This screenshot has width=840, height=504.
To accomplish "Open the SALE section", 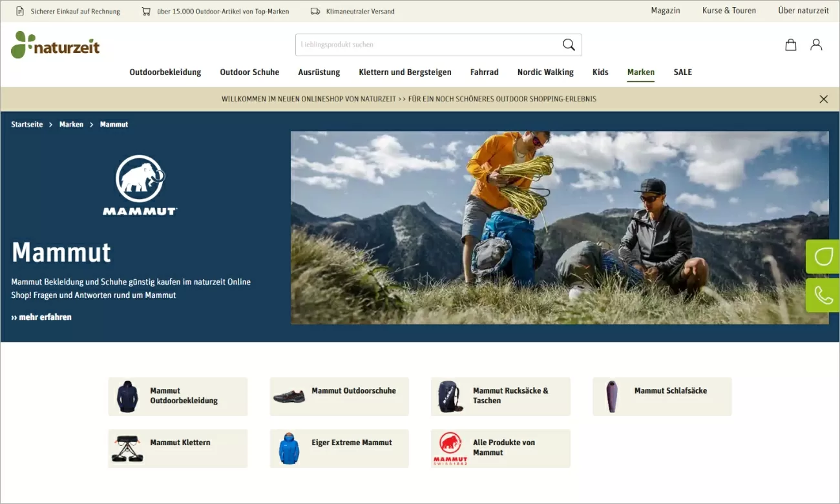I will (x=682, y=72).
